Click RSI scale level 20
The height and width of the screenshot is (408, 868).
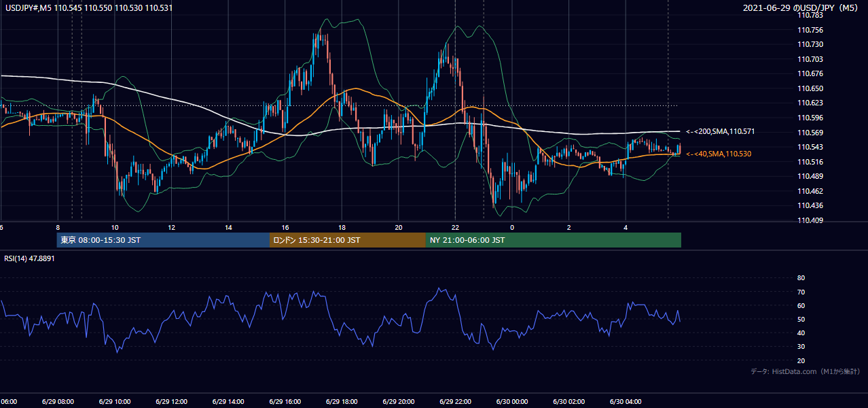point(801,360)
